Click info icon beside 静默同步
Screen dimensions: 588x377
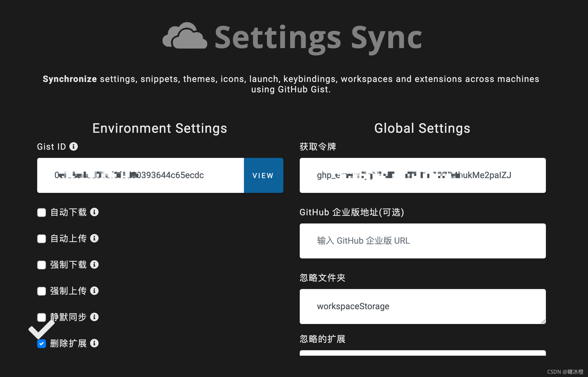94,317
